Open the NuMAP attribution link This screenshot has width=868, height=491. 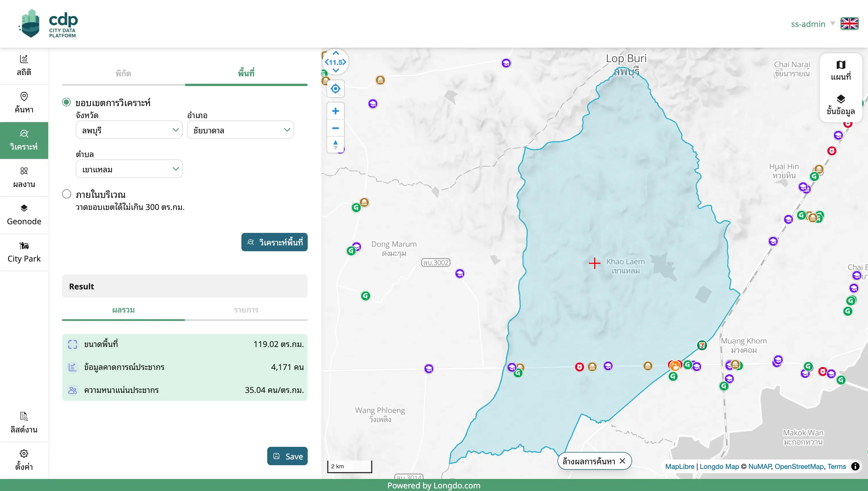pos(760,466)
